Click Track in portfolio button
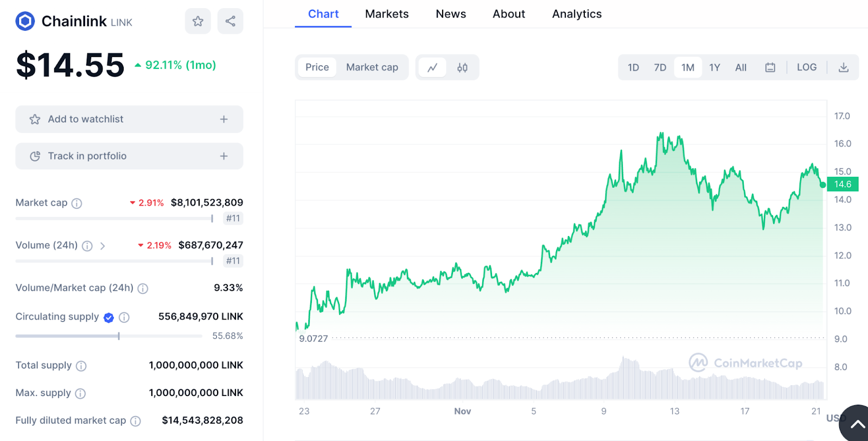868x441 pixels. coord(129,156)
